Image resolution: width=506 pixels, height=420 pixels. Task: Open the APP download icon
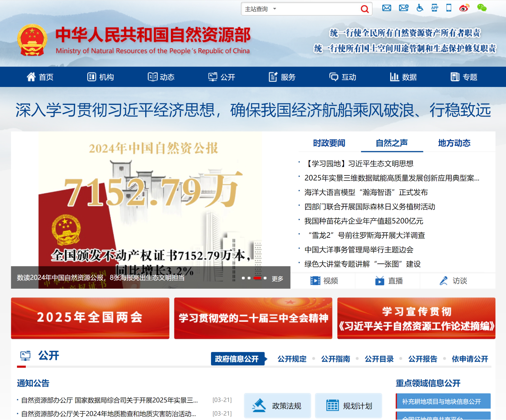(x=435, y=8)
